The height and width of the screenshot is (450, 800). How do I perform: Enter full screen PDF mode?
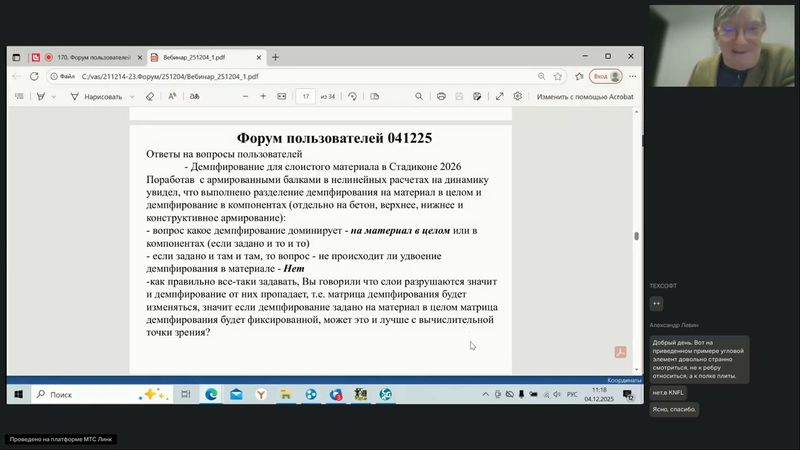coord(499,96)
